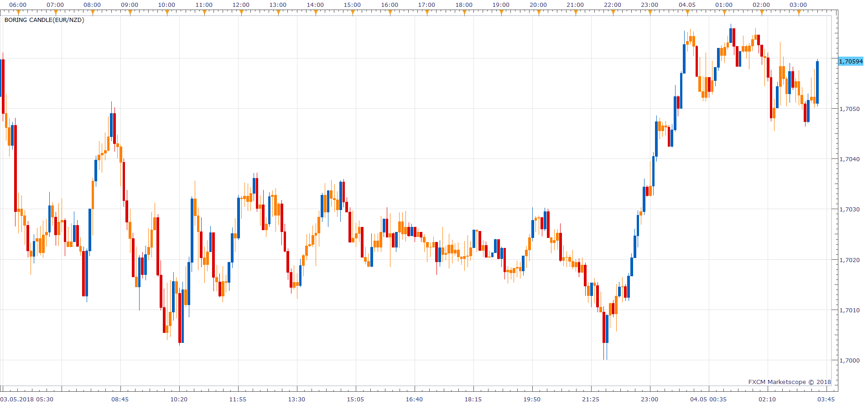This screenshot has width=868, height=405.
Task: Select the orange marker under 22:00
Action: [x=613, y=12]
